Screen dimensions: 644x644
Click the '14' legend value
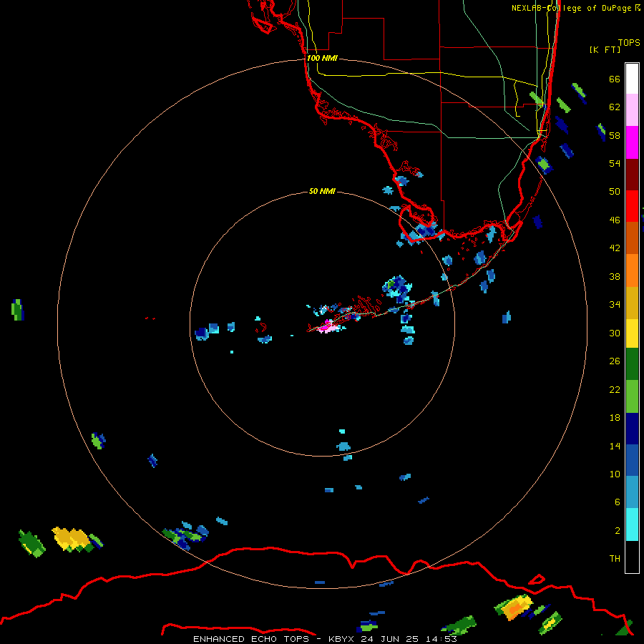(x=615, y=446)
